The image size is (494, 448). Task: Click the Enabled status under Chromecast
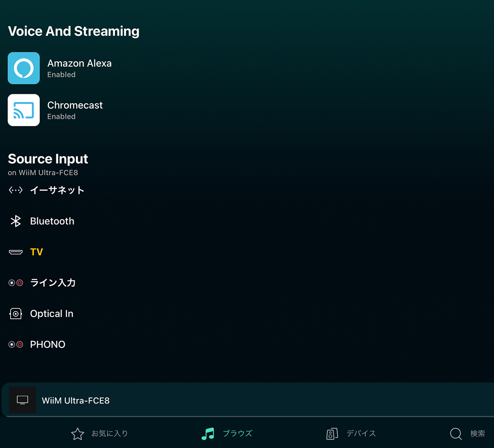click(x=61, y=117)
